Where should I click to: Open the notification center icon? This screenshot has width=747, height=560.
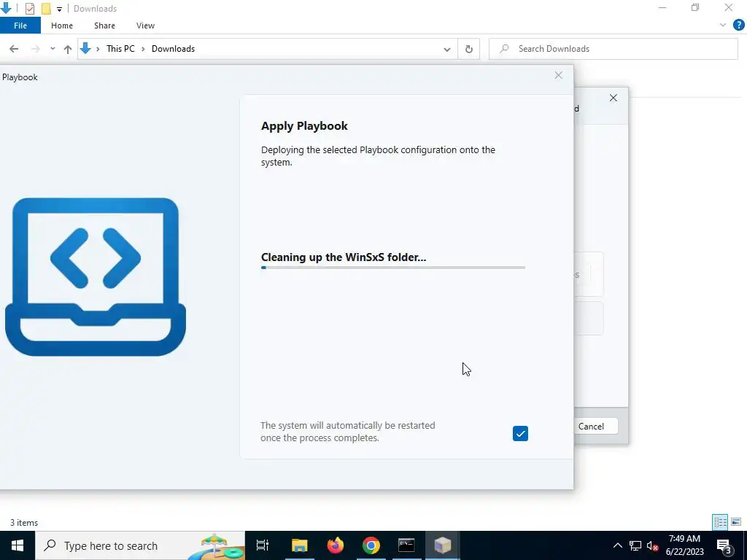(x=724, y=545)
